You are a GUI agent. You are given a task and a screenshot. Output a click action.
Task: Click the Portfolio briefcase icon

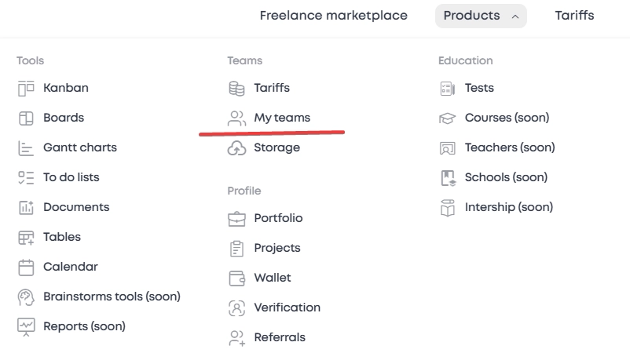pos(236,218)
